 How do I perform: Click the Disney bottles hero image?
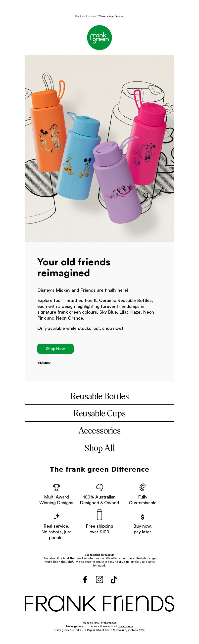(99, 148)
